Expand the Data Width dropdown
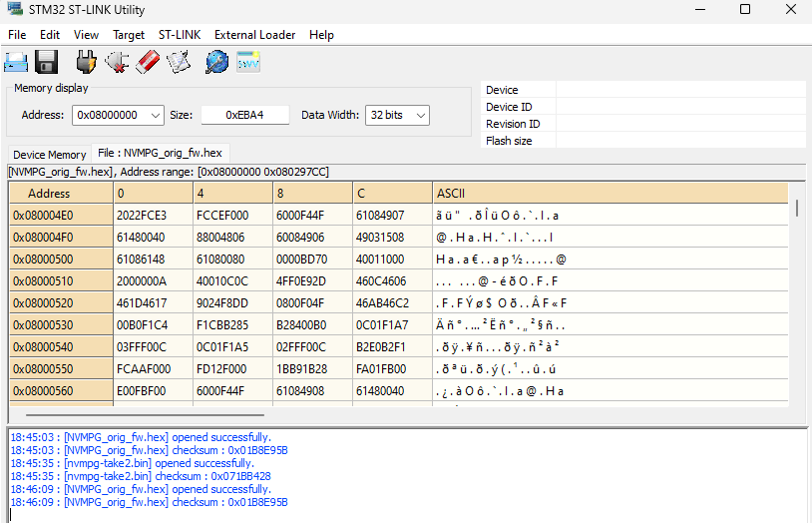Viewport: 812px width, 523px height. 421,115
